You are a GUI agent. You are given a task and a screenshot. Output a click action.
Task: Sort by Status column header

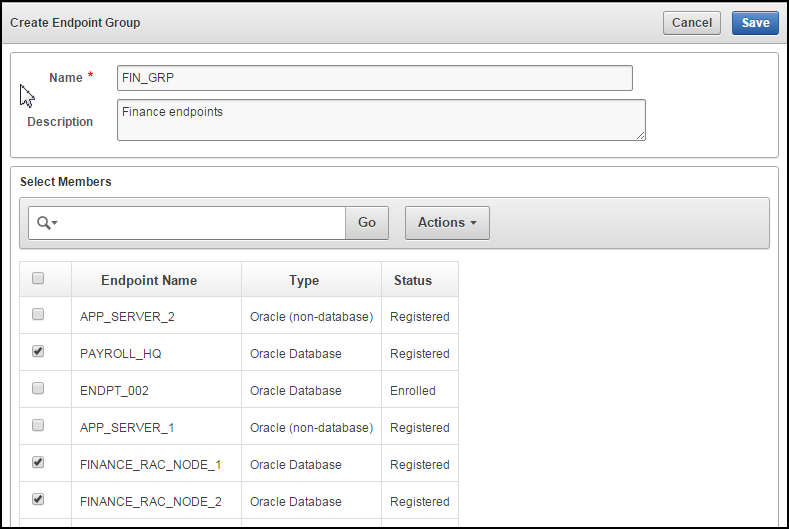pos(413,280)
